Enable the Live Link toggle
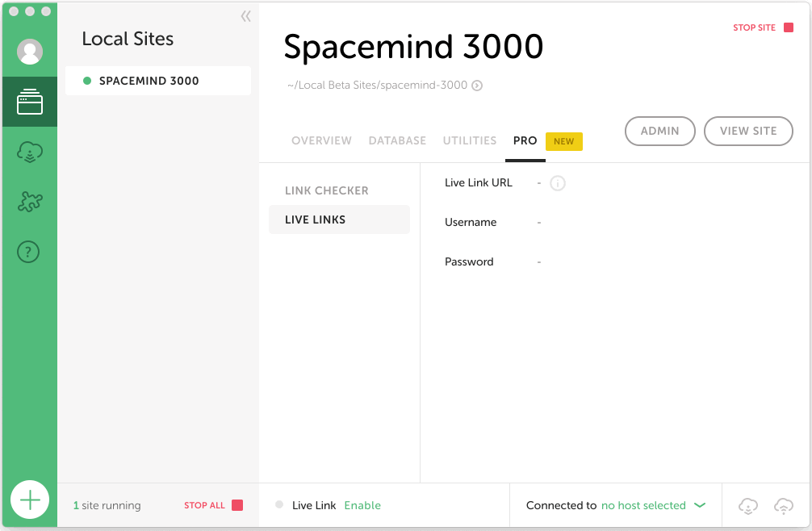This screenshot has width=812, height=531. pyautogui.click(x=362, y=506)
